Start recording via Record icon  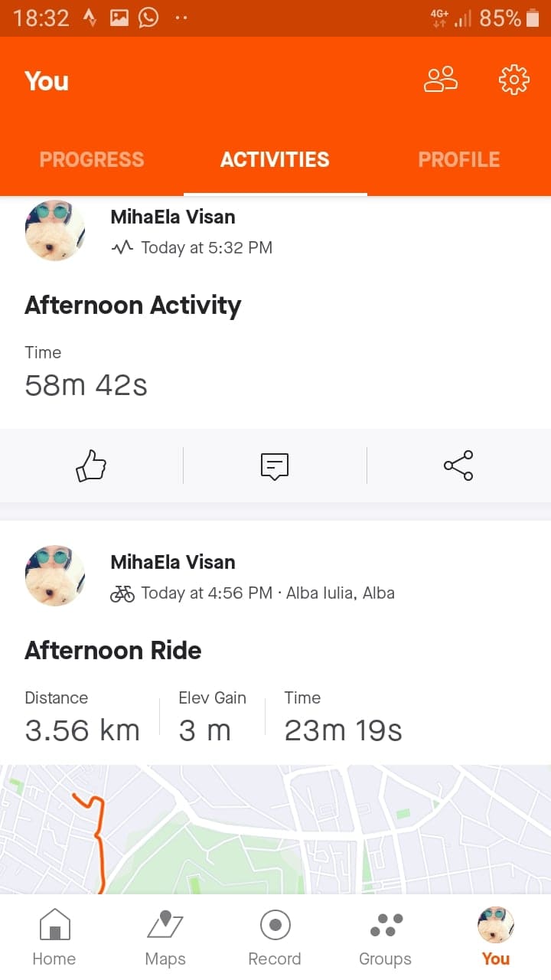point(275,936)
